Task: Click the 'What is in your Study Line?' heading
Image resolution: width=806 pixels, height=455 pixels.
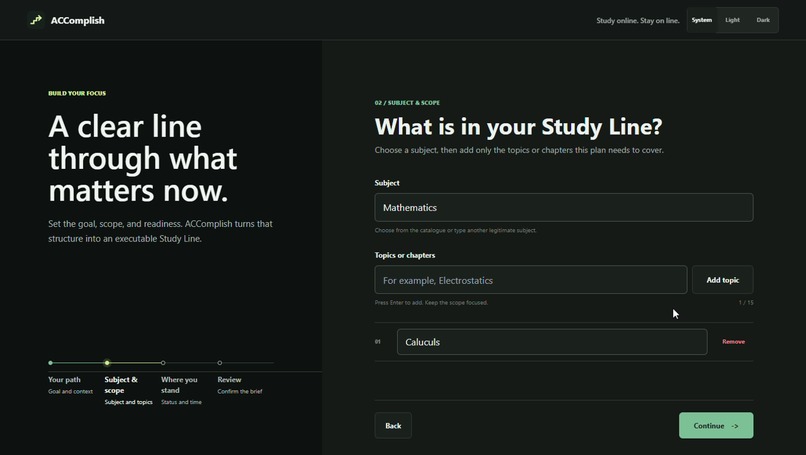Action: [519, 126]
